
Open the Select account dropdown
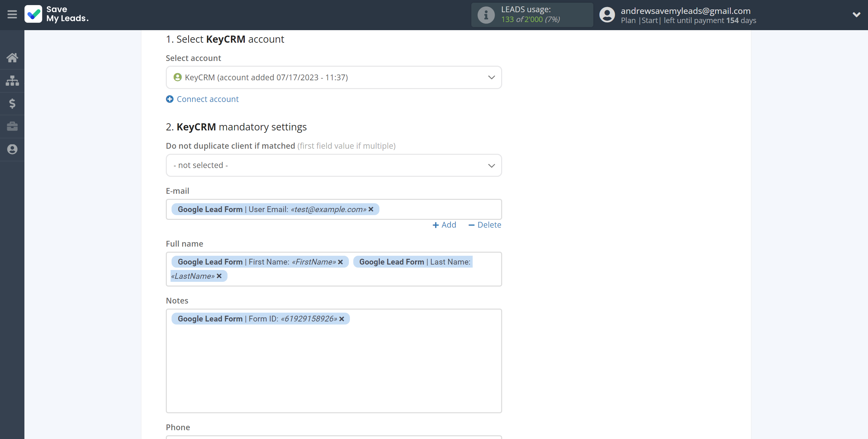[x=334, y=78]
